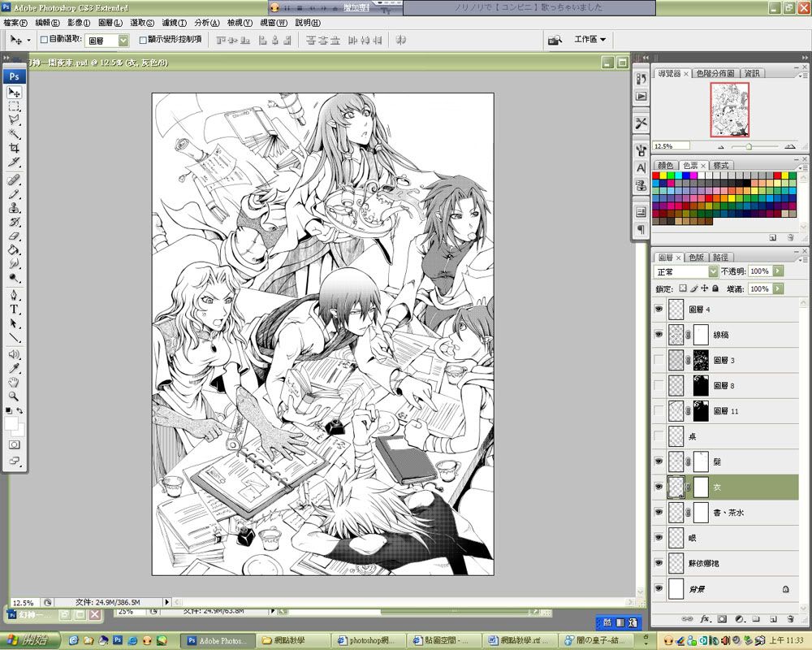Select the Slice tool

pos(14,162)
